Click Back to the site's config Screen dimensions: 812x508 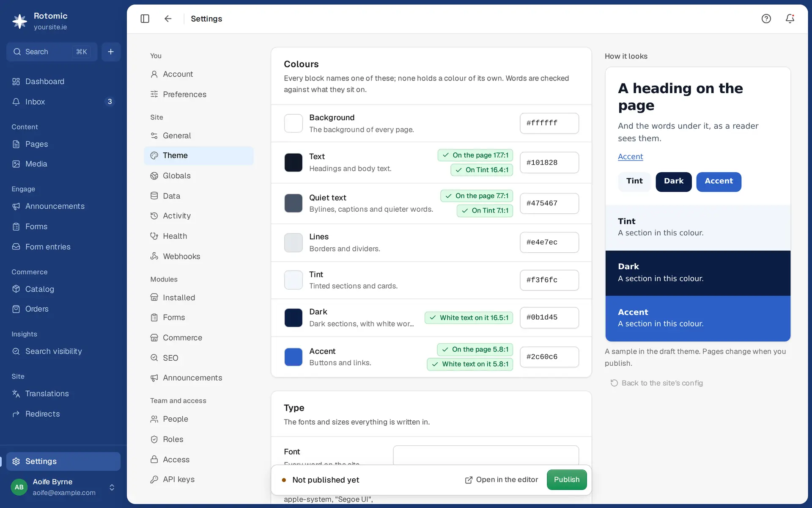click(656, 383)
